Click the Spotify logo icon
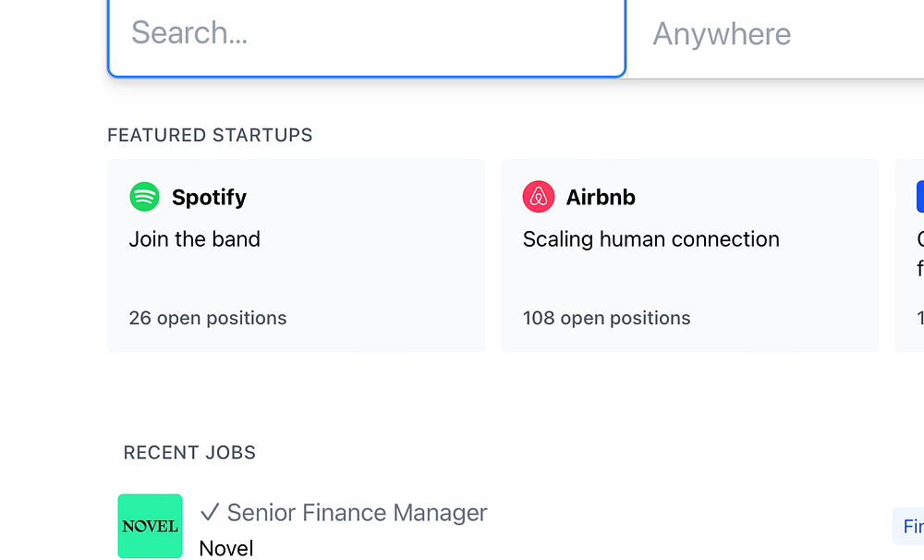 coord(144,197)
